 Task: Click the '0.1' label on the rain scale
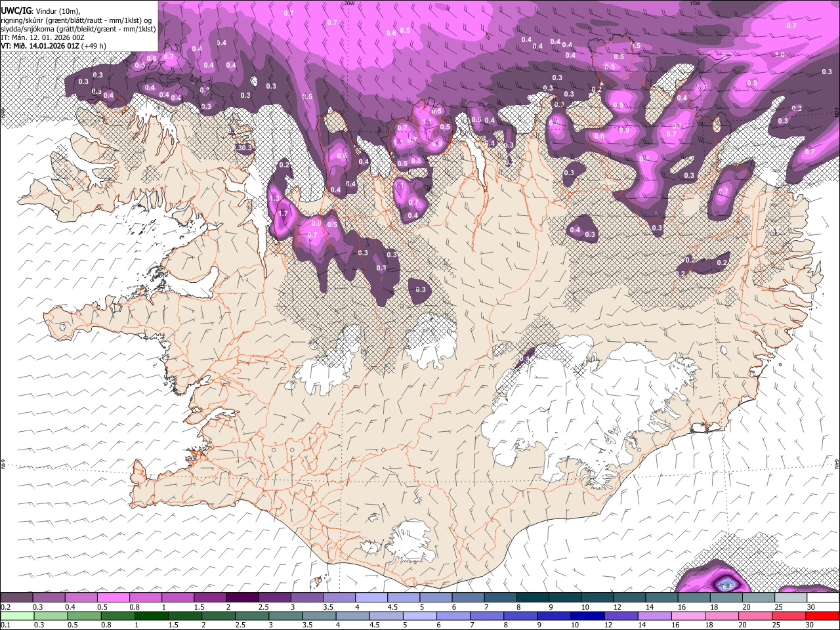tap(5, 625)
